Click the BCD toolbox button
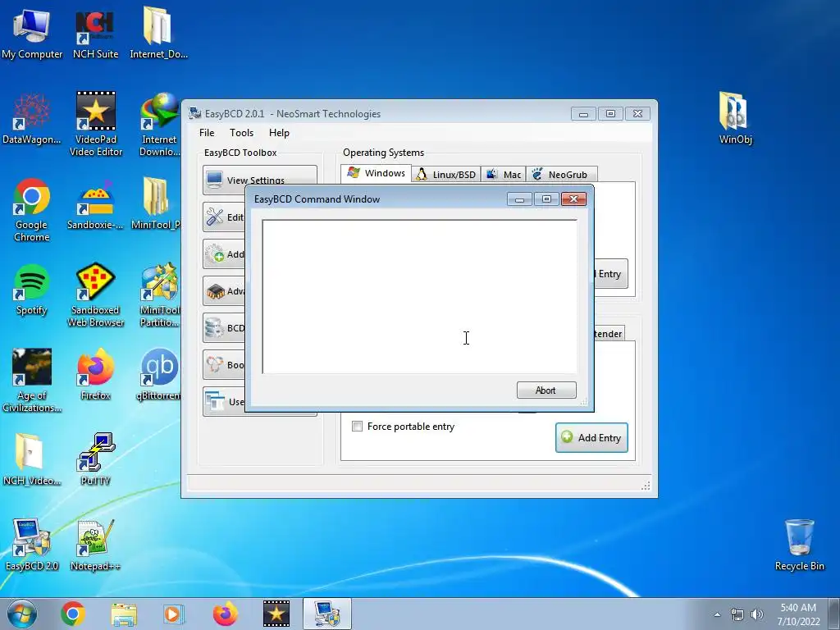 pyautogui.click(x=224, y=328)
